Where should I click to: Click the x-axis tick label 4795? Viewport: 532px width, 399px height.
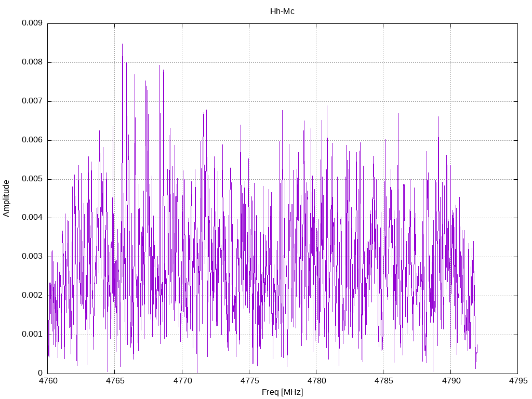pyautogui.click(x=518, y=381)
